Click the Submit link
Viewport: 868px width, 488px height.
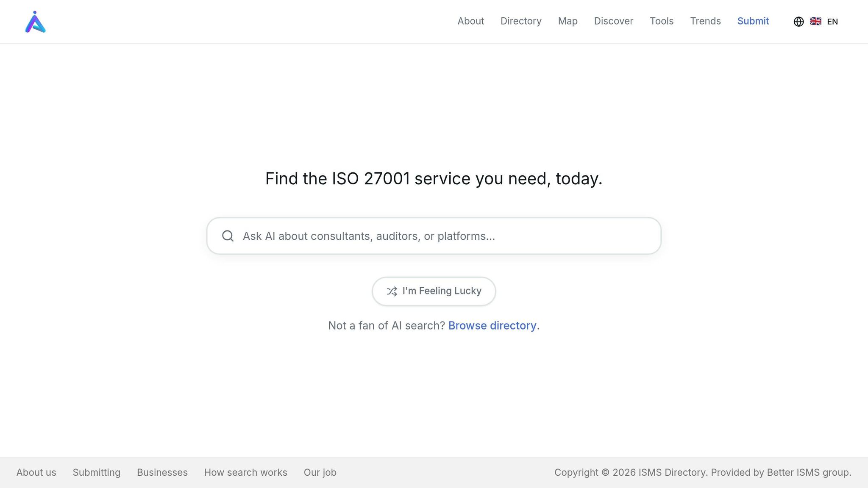point(753,21)
